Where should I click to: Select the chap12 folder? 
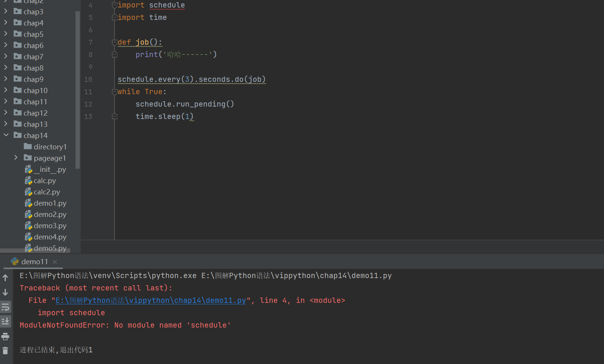[30, 113]
